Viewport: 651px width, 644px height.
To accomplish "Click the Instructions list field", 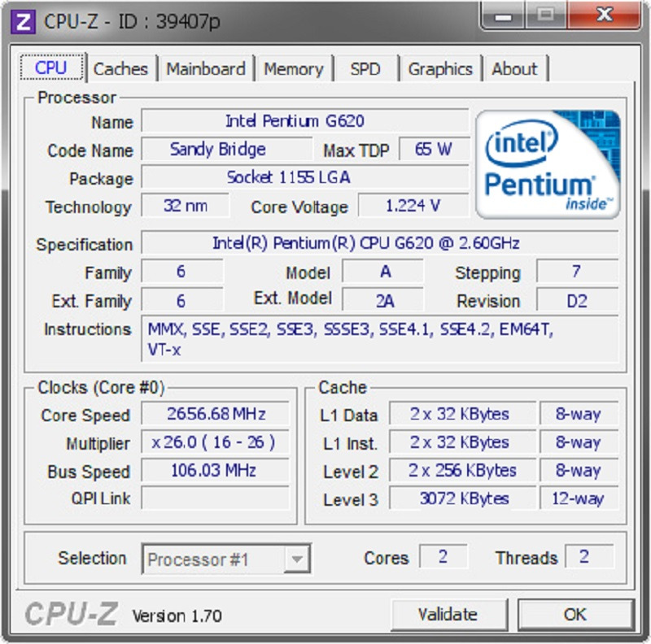I will pos(379,339).
